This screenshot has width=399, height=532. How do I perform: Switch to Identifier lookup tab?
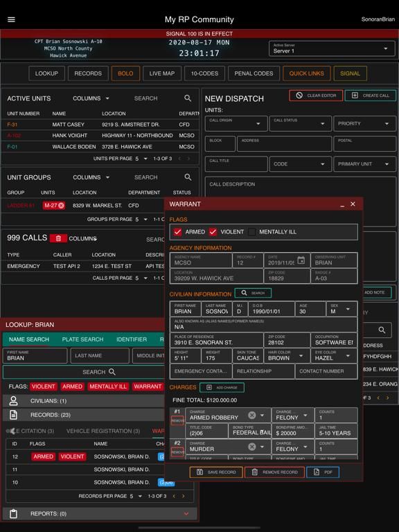pyautogui.click(x=132, y=339)
